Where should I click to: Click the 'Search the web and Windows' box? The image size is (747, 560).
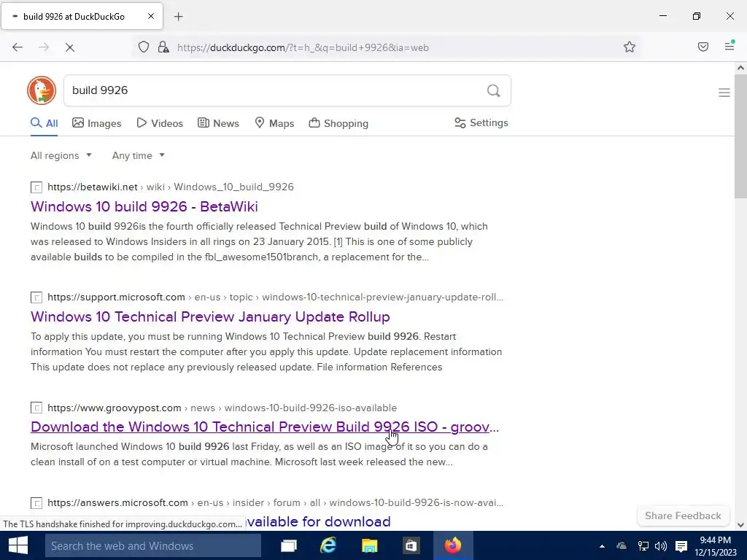(x=153, y=545)
